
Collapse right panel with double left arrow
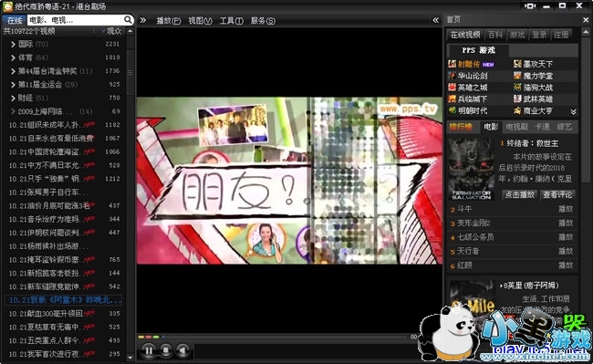click(x=436, y=20)
